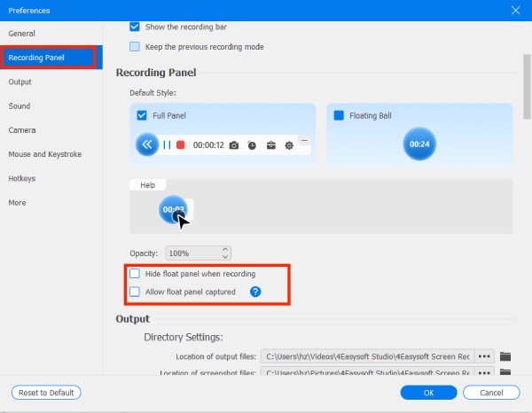532x413 pixels.
Task: Click the Opacity 100% value field
Action: (198, 253)
